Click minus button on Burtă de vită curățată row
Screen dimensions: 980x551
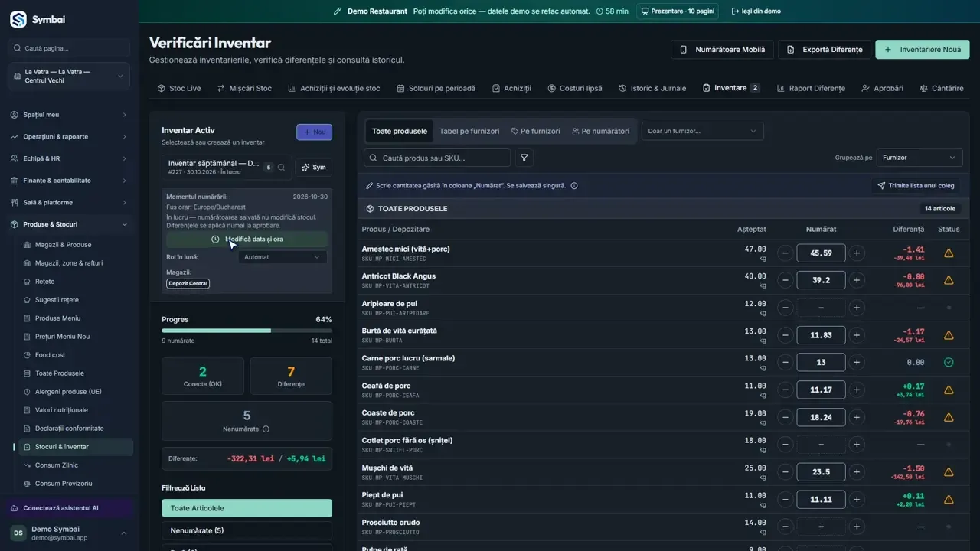[x=785, y=335]
